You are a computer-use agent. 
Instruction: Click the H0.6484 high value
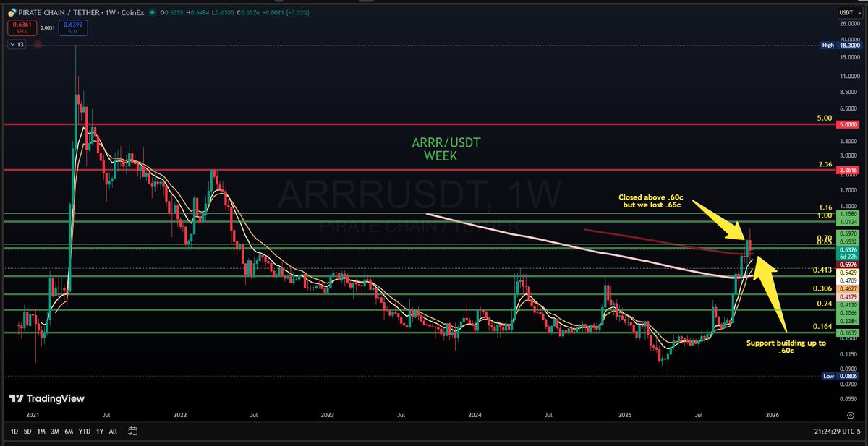[x=196, y=11]
